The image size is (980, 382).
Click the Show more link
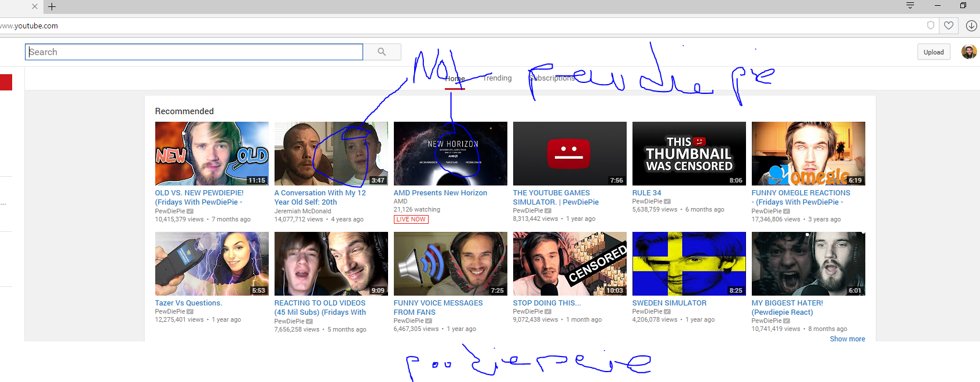tap(847, 339)
